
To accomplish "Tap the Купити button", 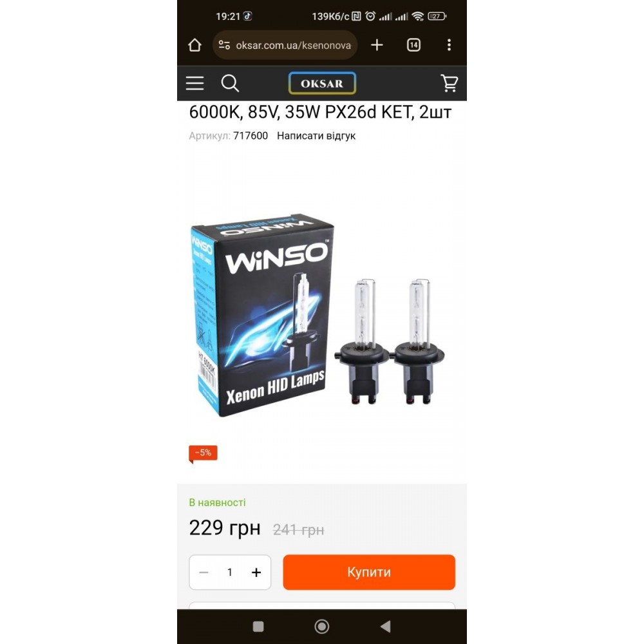I will pos(369,572).
